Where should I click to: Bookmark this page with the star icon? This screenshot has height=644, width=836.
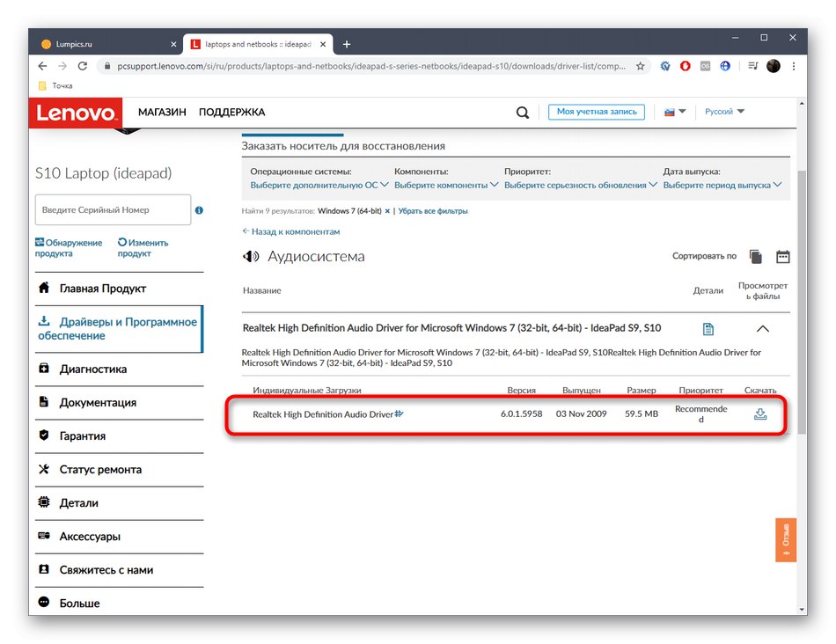click(x=641, y=66)
